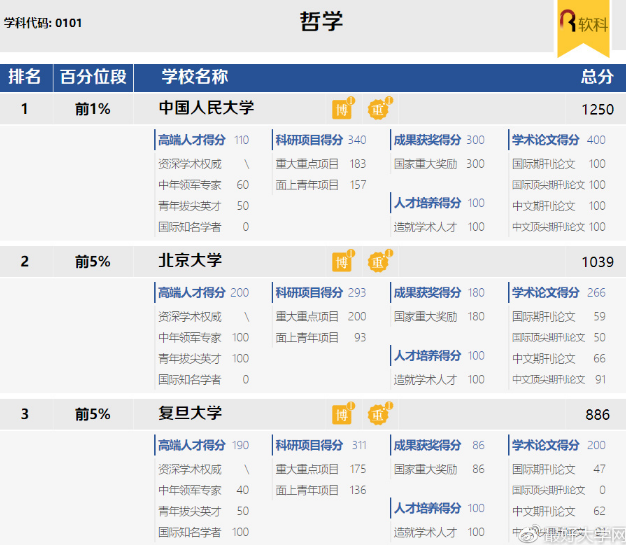The image size is (626, 545).
Task: Click 前5% percentile for 复旦大学
Action: 93,414
